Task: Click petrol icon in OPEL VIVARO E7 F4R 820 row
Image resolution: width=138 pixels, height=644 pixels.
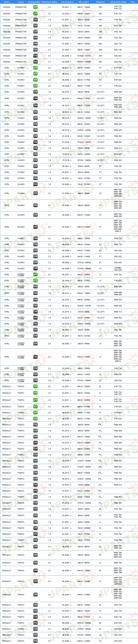Action: click(35, 80)
